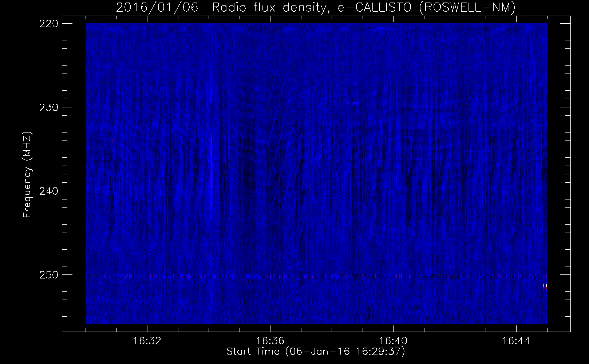This screenshot has height=364, width=589.
Task: Click the 'Start Time (06-Jan-16 16:29:37)' label
Action: 316,352
